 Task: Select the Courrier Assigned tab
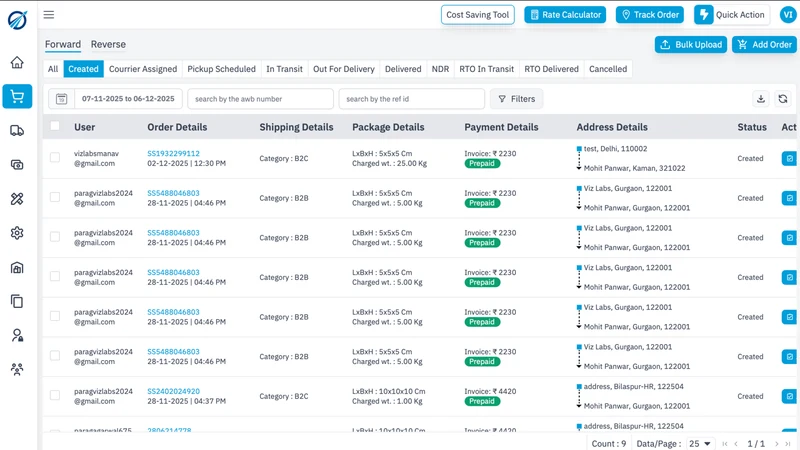click(143, 69)
